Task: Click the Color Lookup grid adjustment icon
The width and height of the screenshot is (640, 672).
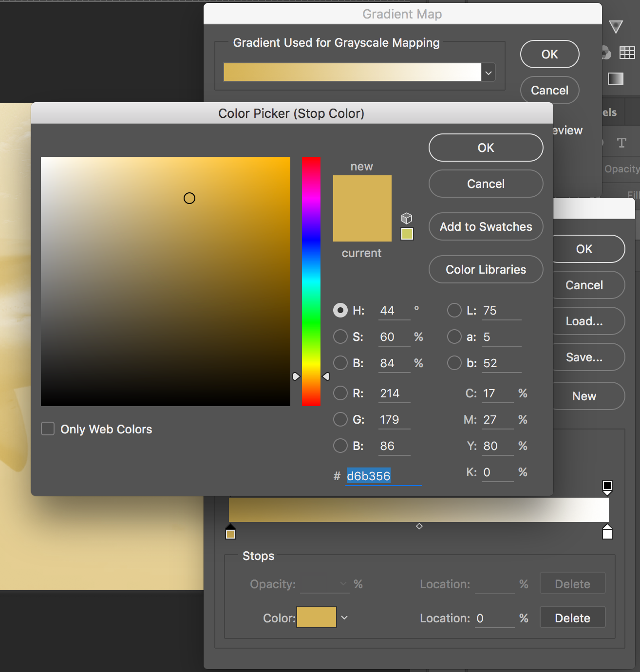Action: click(x=627, y=53)
